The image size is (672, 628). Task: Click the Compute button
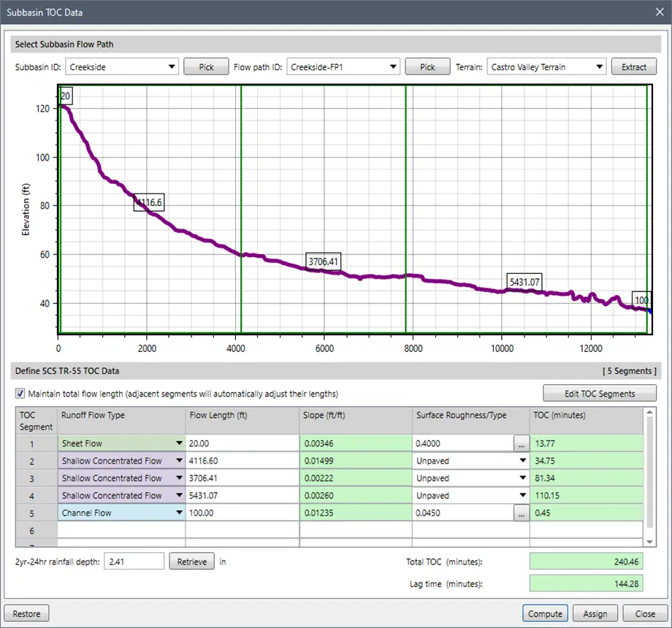click(545, 613)
